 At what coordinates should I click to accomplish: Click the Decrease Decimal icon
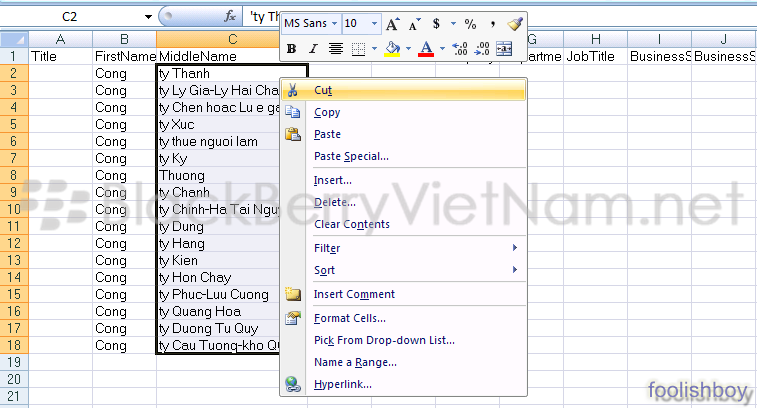481,48
